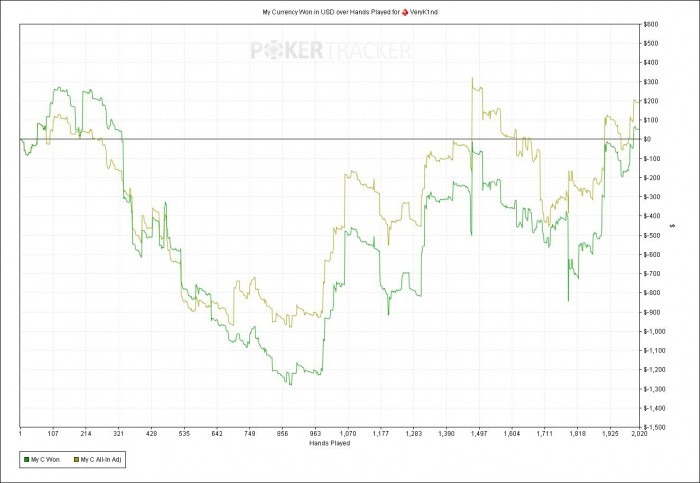Screen dimensions: 700x483
Task: Click the 214 x-axis tick label
Action: tap(86, 433)
